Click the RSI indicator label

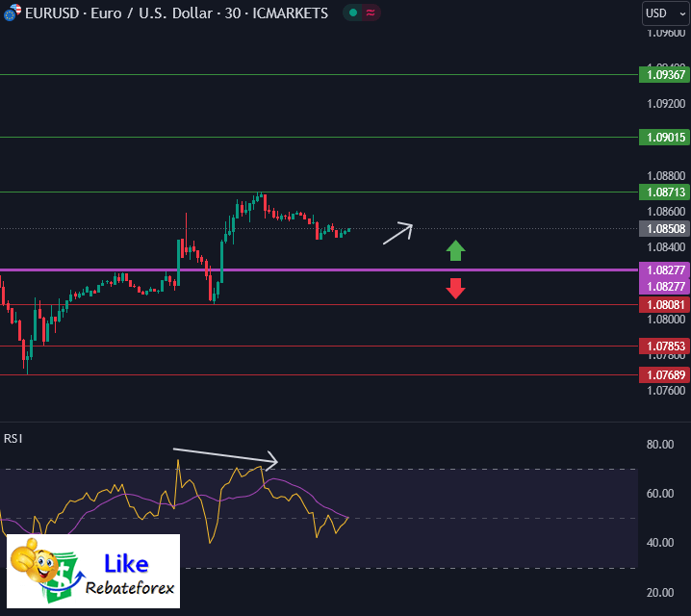tap(13, 439)
